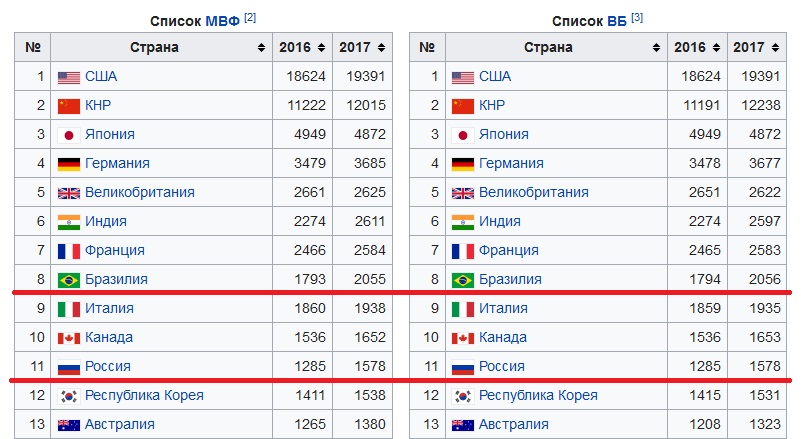Sort IMF table by 2017 column
The width and height of the screenshot is (801, 439).
coord(381,48)
